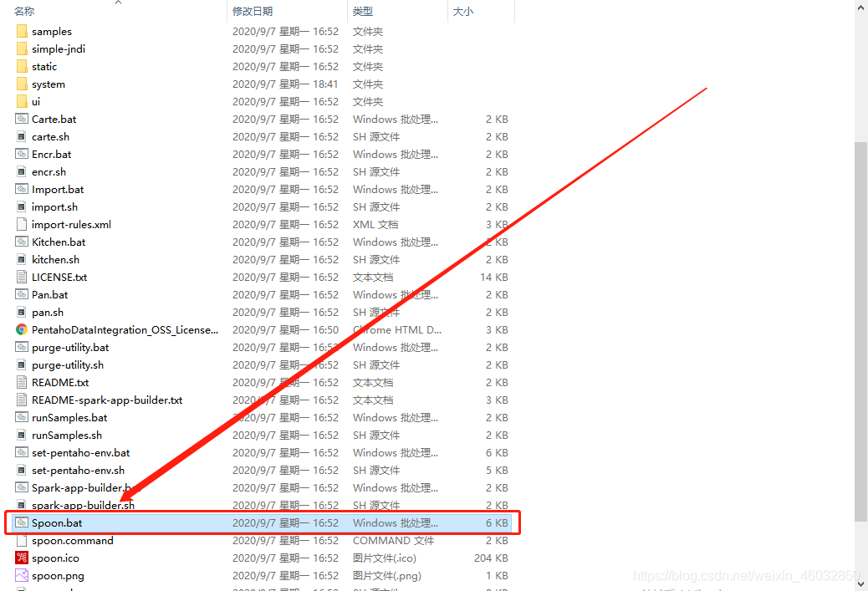This screenshot has width=868, height=591.
Task: Click the kitchen.sh shell script icon
Action: pyautogui.click(x=22, y=259)
